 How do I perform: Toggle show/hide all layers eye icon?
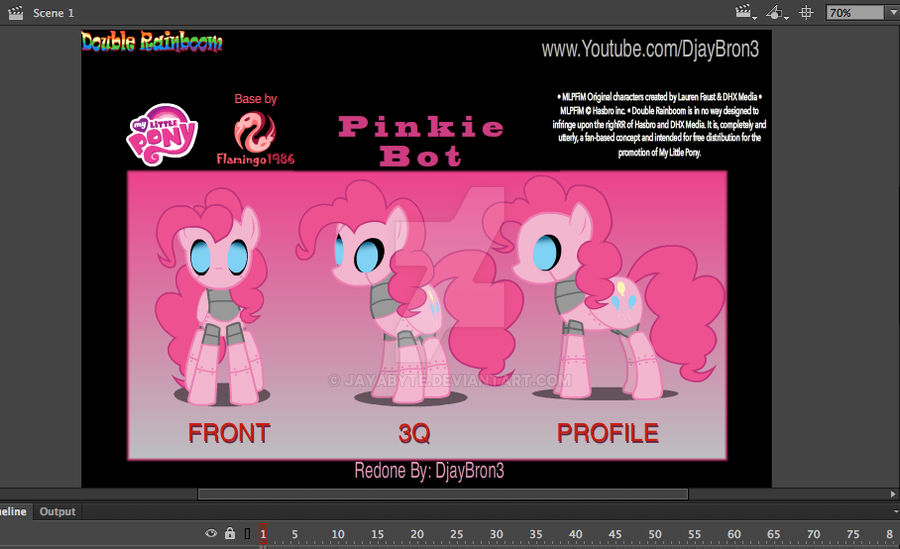click(211, 533)
